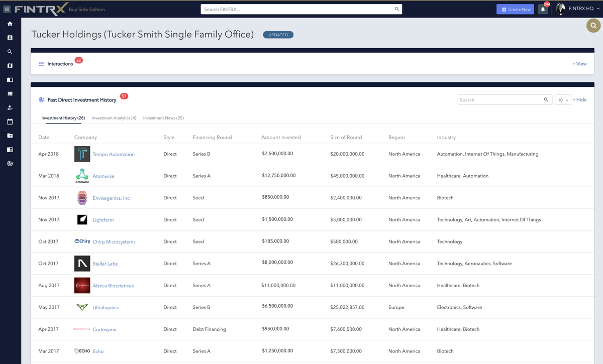The height and width of the screenshot is (364, 603).
Task: Open the Atomwise company link
Action: [x=104, y=176]
